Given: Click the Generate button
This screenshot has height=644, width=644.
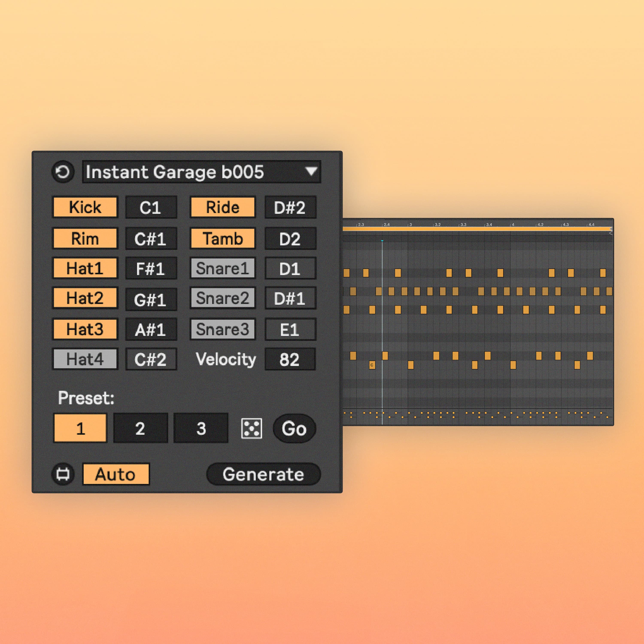Looking at the screenshot, I should 263,474.
